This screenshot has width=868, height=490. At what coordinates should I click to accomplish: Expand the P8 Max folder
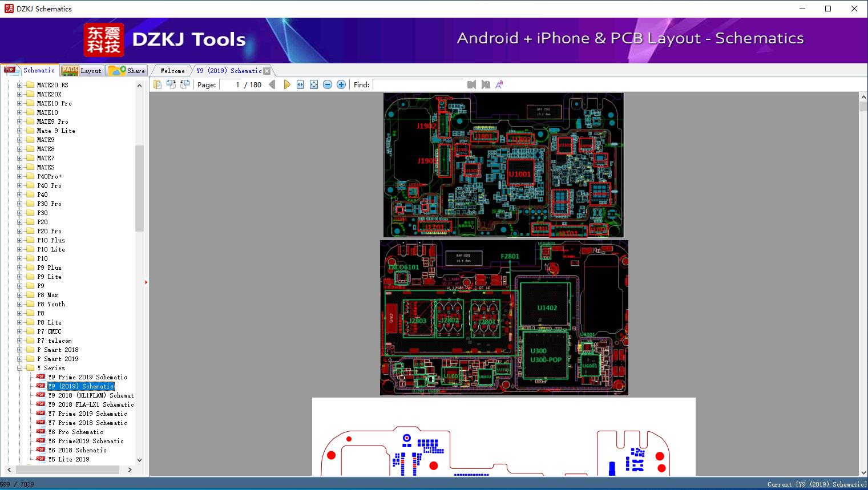coord(19,295)
